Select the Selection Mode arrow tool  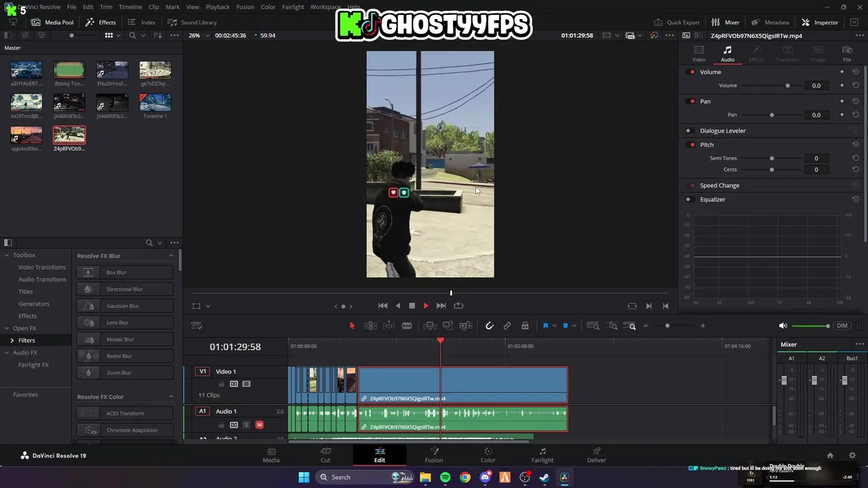pyautogui.click(x=352, y=326)
